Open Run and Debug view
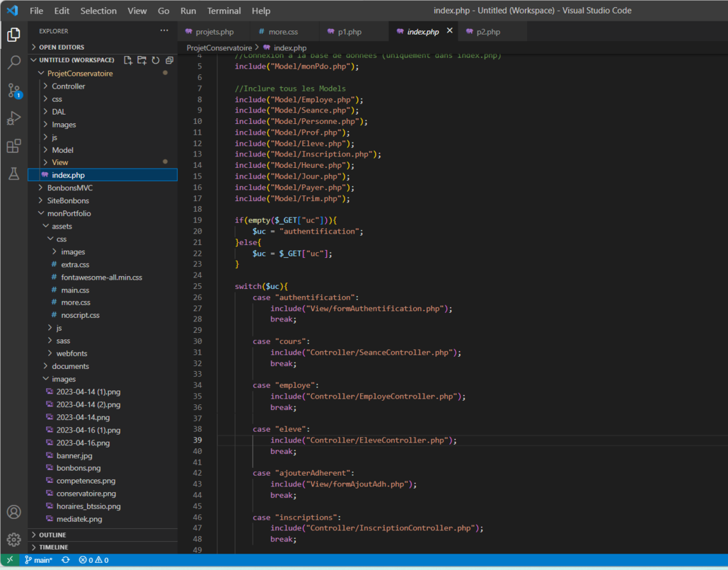The height and width of the screenshot is (570, 728). pyautogui.click(x=13, y=118)
